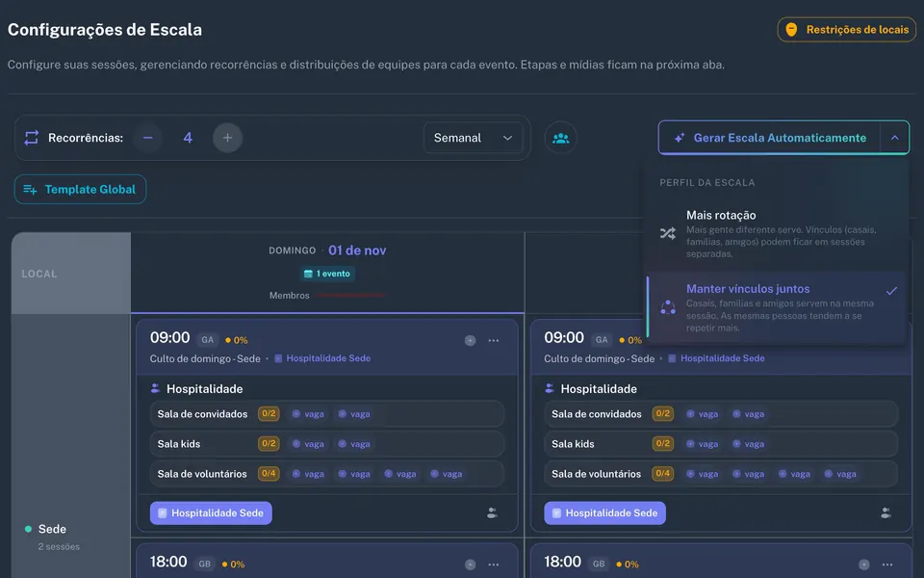Click the sparkle icon in Gerar Escala button
Screen dimensions: 924x578
coord(679,138)
